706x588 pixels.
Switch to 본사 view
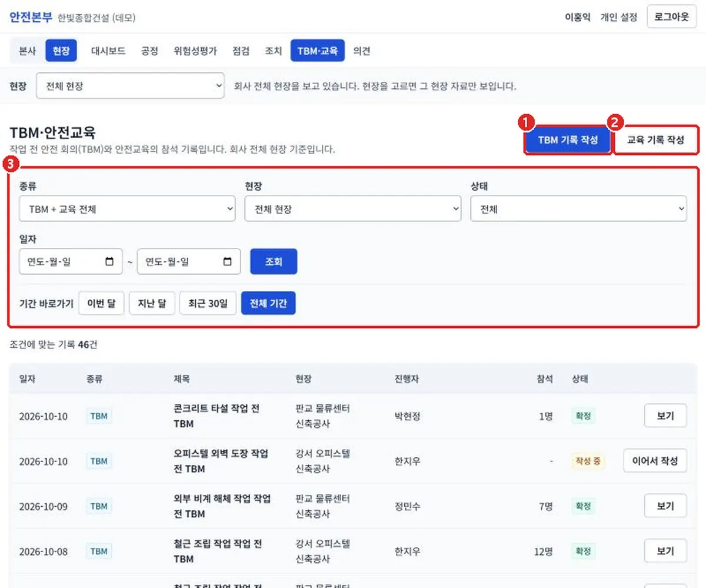pos(28,51)
